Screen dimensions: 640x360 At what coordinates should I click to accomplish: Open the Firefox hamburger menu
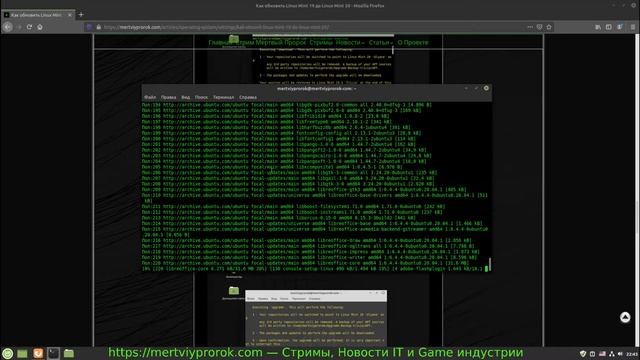coord(633,27)
